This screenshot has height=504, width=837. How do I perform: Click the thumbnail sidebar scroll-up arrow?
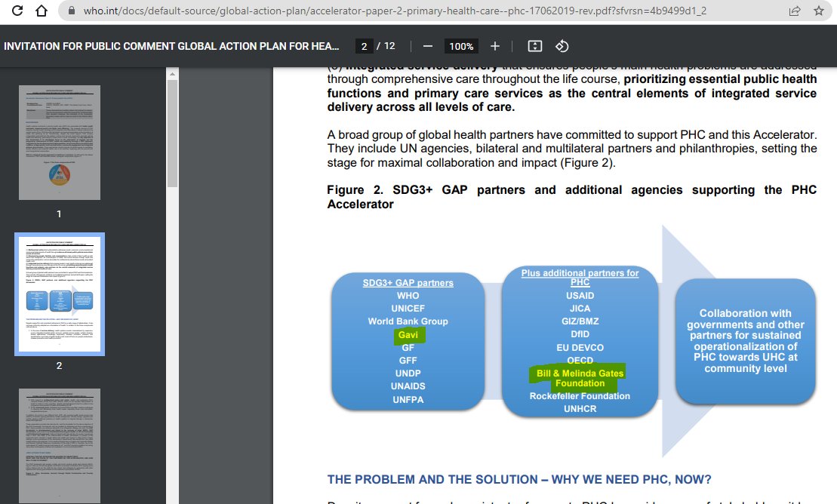(x=172, y=74)
